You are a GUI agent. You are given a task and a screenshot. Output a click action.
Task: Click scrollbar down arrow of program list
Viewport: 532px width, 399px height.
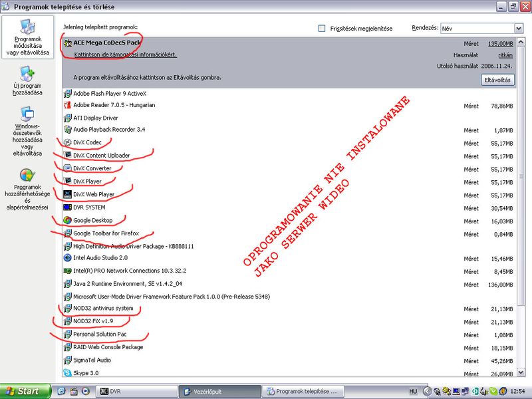(521, 372)
